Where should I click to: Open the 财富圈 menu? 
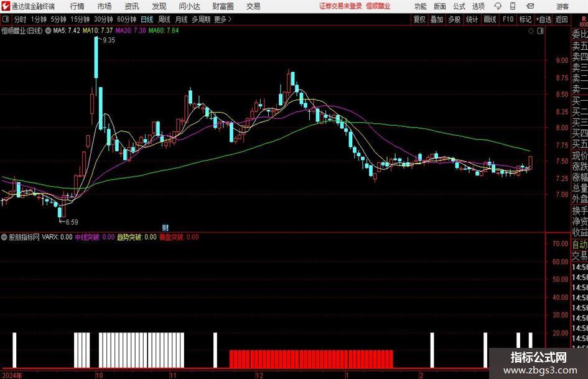(223, 6)
